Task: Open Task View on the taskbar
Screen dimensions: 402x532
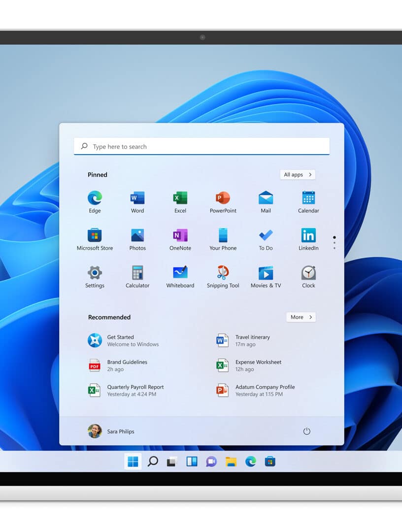Action: tap(172, 462)
